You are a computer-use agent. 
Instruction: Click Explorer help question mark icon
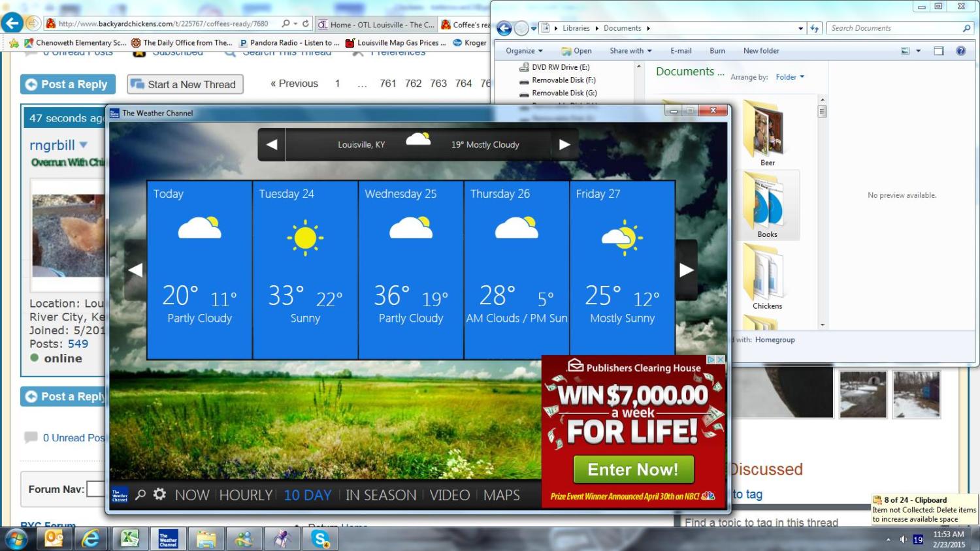coord(960,51)
